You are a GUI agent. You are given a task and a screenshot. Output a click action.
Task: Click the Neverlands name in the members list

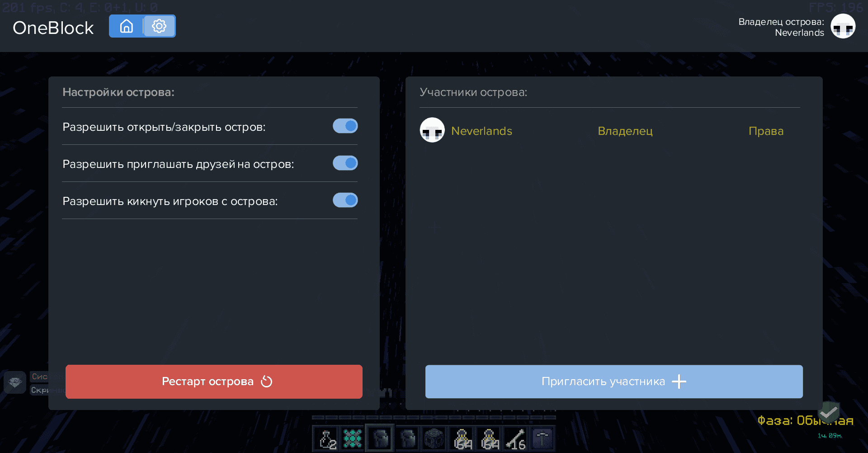(x=481, y=131)
